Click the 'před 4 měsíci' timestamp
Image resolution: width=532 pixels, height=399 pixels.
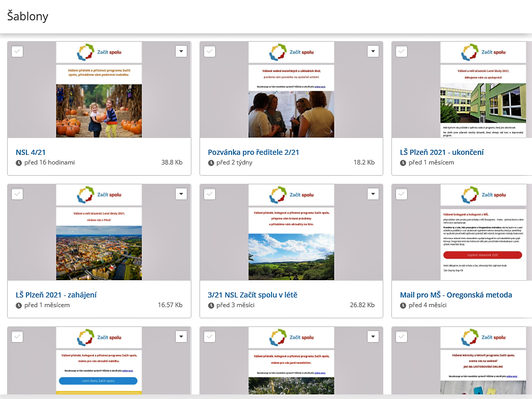click(x=427, y=305)
